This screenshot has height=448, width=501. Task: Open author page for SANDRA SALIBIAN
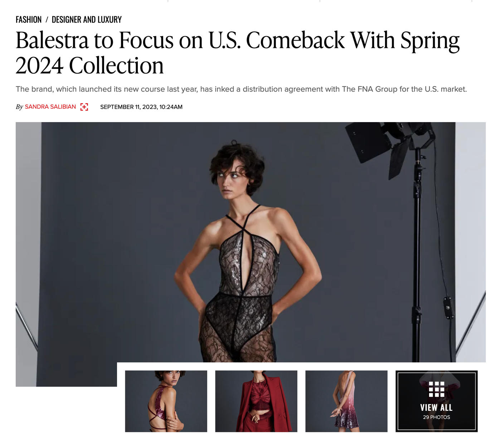(x=50, y=107)
